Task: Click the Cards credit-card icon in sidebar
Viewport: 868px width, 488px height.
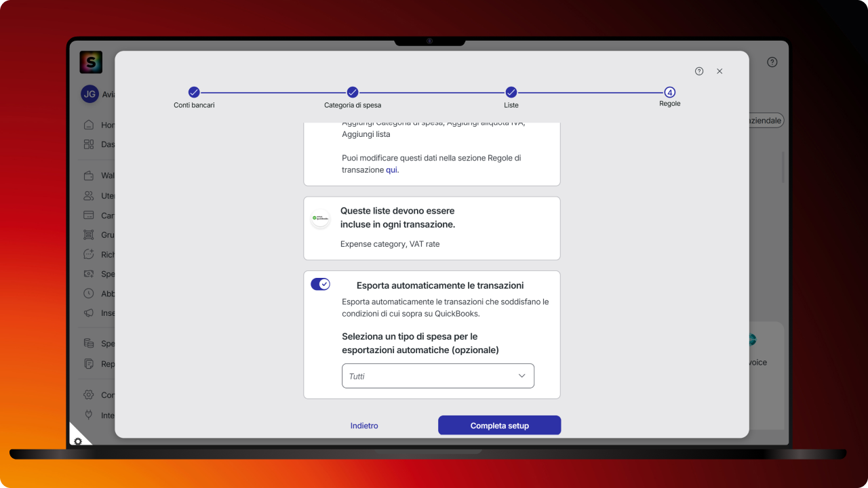Action: (x=88, y=215)
